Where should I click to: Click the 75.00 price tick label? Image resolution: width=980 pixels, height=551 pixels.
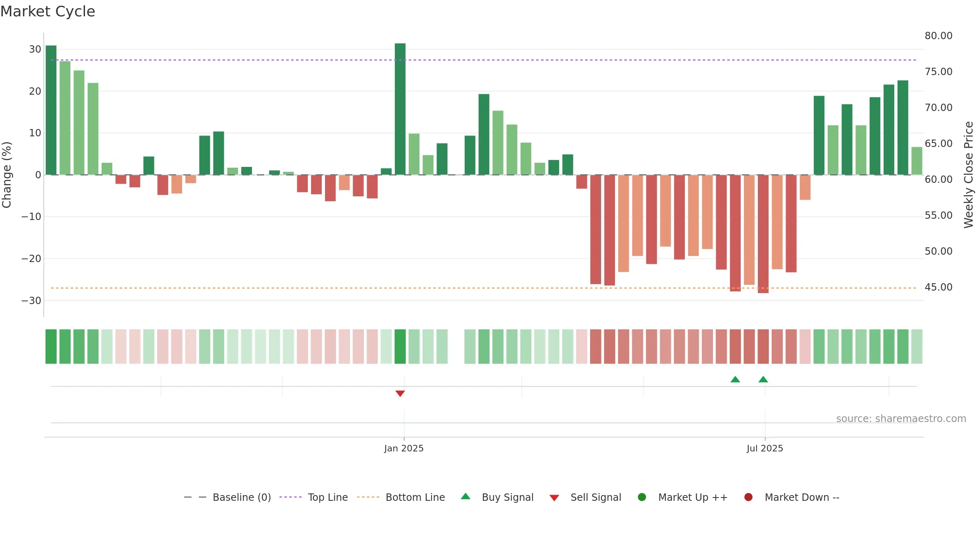click(938, 72)
